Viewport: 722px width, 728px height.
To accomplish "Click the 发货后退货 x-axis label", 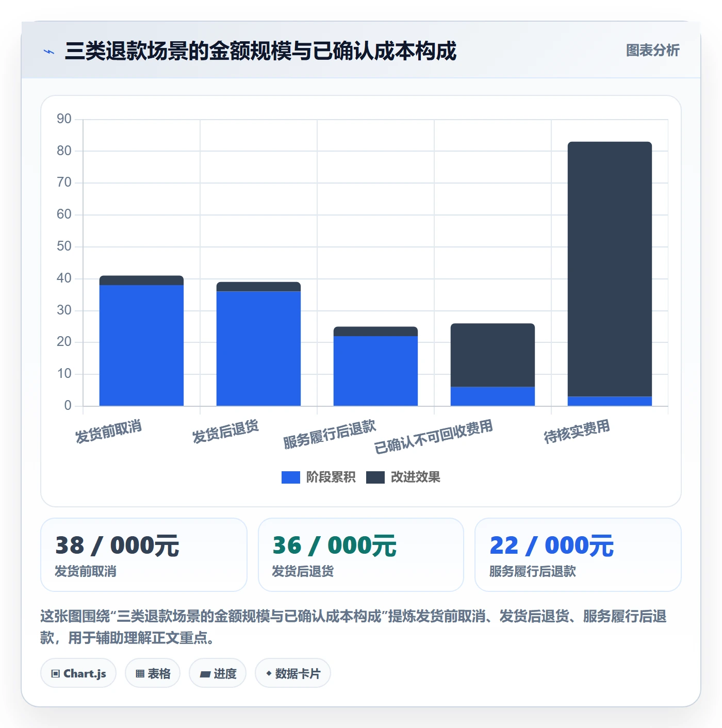I will pyautogui.click(x=226, y=432).
